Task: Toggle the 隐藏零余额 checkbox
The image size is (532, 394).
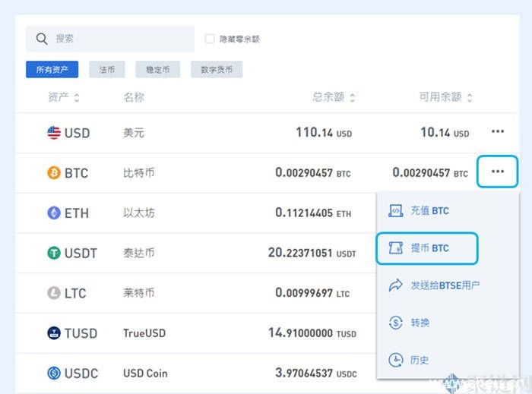Action: 210,39
